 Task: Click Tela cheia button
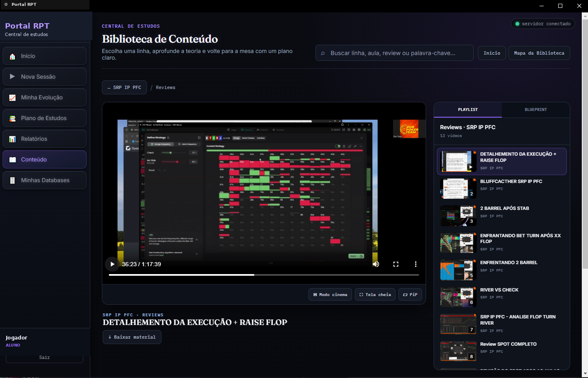pos(375,294)
